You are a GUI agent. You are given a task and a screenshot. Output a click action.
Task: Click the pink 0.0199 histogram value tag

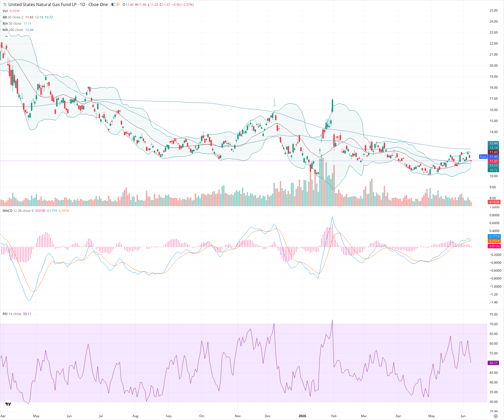[x=494, y=246]
